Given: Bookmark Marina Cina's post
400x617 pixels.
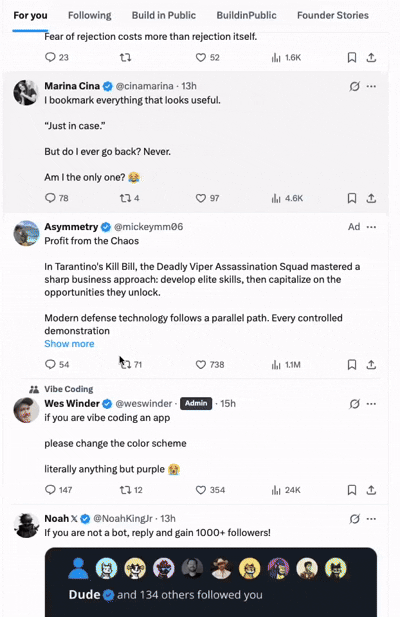Looking at the screenshot, I should pyautogui.click(x=352, y=198).
